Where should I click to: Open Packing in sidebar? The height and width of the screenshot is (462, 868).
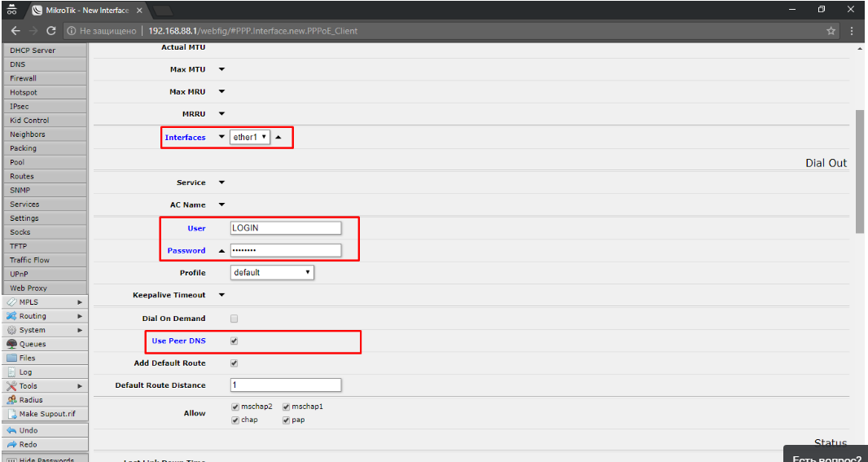(x=44, y=148)
